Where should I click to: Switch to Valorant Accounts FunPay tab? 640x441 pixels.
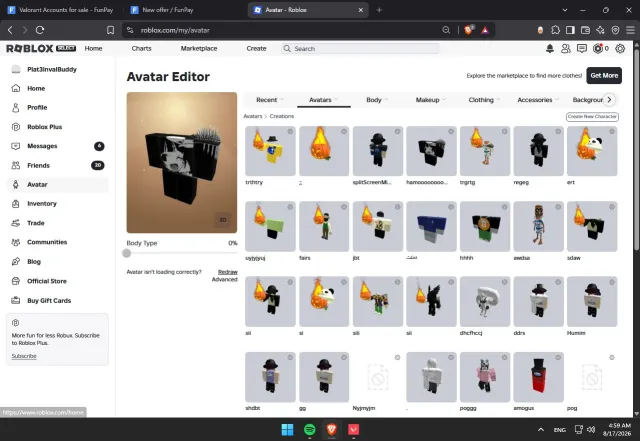coord(61,10)
